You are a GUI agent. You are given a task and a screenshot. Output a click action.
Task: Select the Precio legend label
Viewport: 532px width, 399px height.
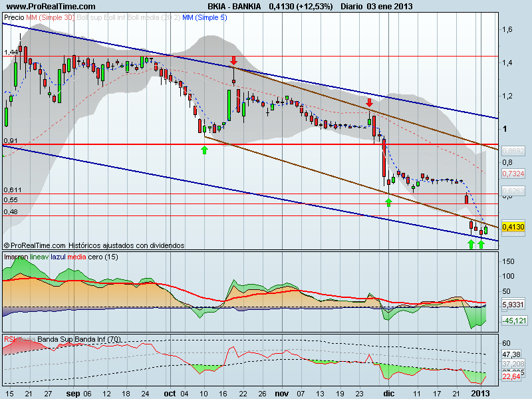point(14,18)
